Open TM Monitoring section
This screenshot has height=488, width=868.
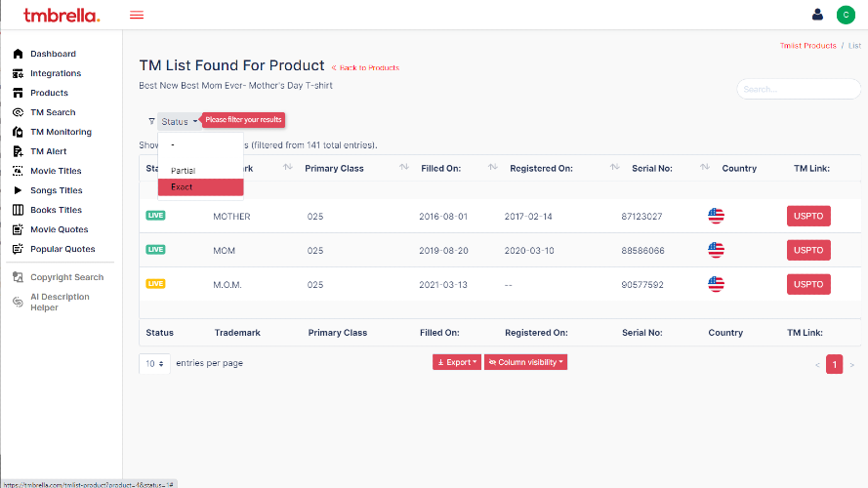[61, 132]
